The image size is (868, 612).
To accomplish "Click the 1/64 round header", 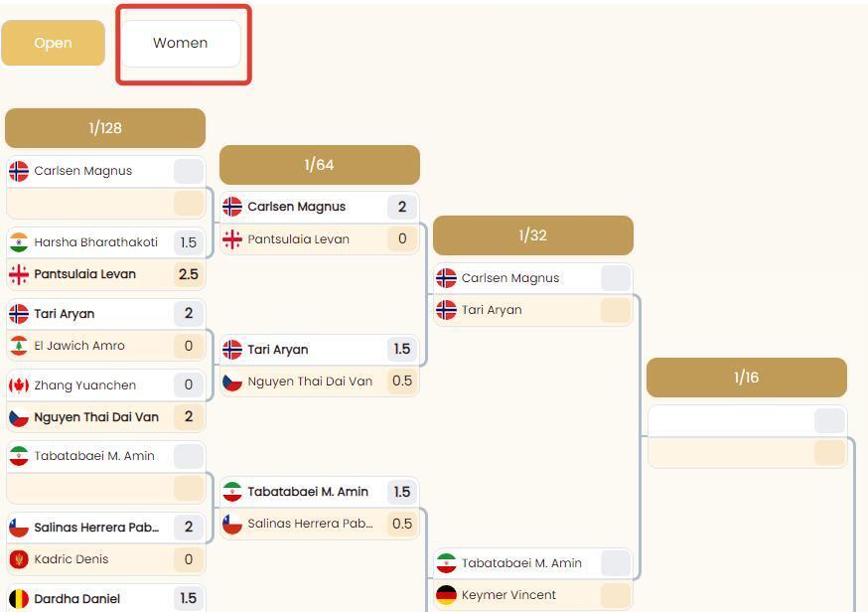I will pos(319,165).
